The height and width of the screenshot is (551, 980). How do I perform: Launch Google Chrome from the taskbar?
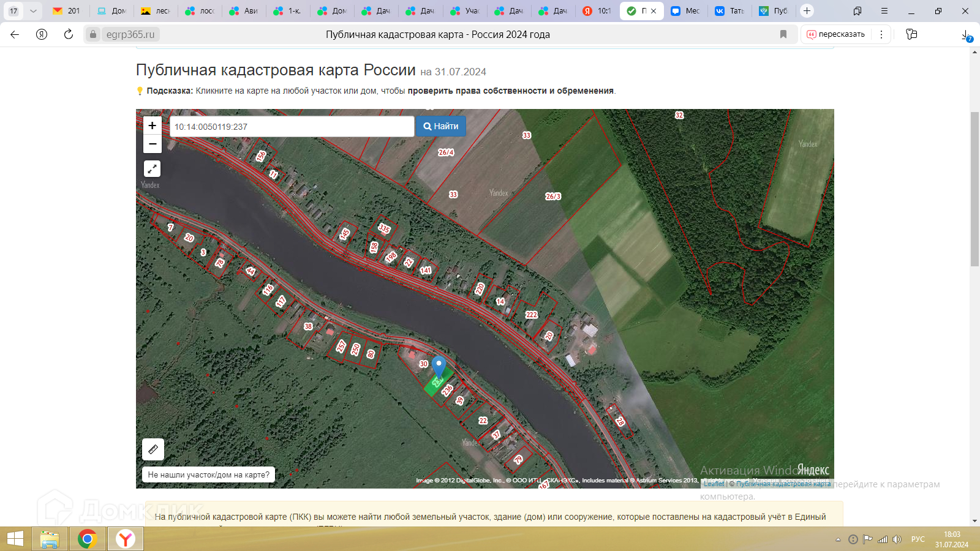point(87,539)
